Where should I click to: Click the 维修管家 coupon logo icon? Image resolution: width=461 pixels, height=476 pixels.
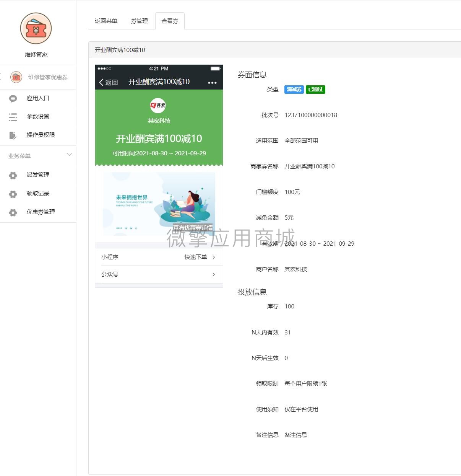(36, 28)
